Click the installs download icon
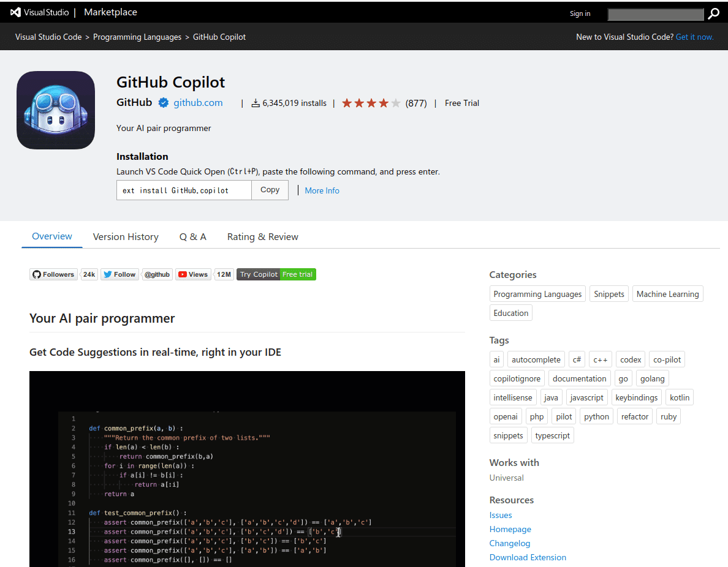728x567 pixels. pyautogui.click(x=256, y=103)
